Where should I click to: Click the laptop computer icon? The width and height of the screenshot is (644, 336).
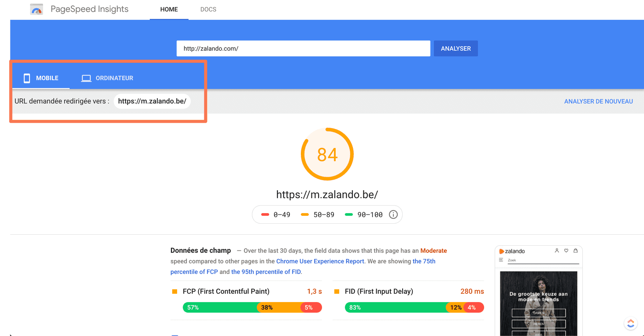86,78
